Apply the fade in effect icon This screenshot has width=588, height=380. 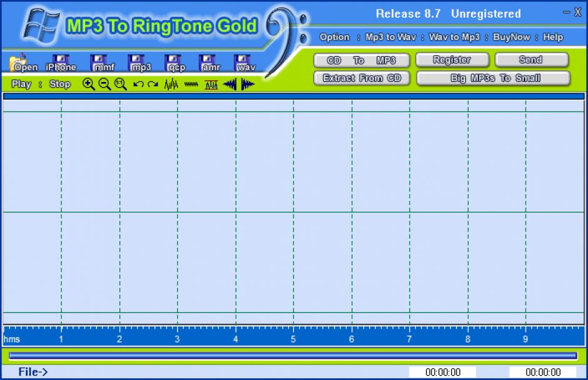[230, 84]
